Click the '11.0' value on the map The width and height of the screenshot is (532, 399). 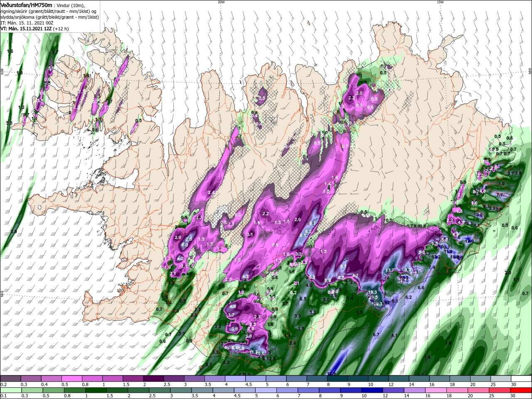point(448,251)
